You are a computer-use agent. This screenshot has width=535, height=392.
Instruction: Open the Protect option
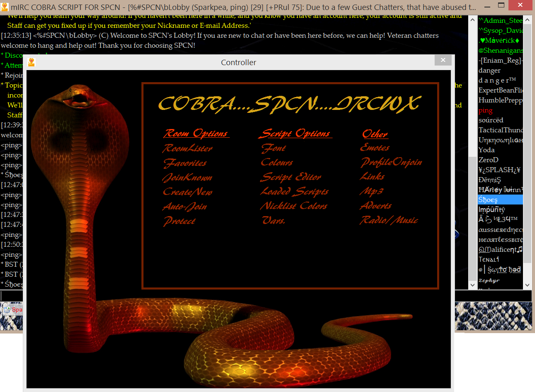(x=179, y=221)
